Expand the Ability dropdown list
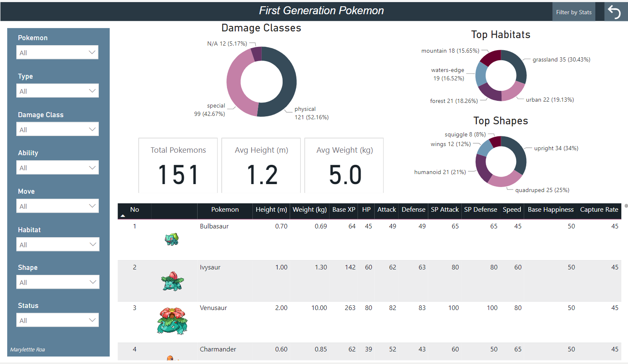628x364 pixels. click(57, 168)
